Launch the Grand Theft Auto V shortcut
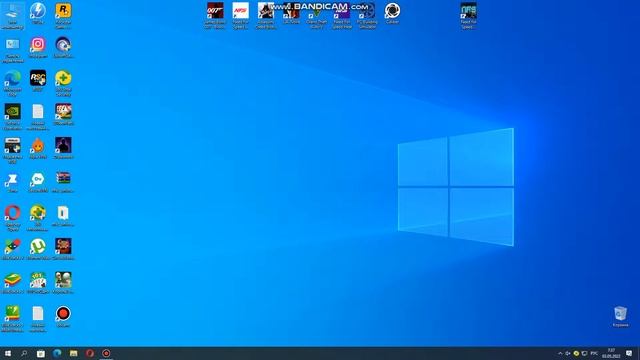The height and width of the screenshot is (360, 640). (316, 16)
